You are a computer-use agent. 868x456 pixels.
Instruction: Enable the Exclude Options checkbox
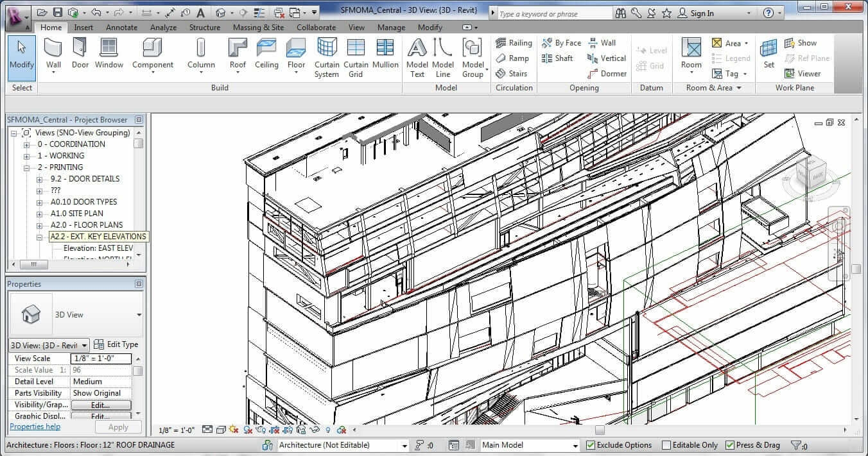pyautogui.click(x=591, y=444)
